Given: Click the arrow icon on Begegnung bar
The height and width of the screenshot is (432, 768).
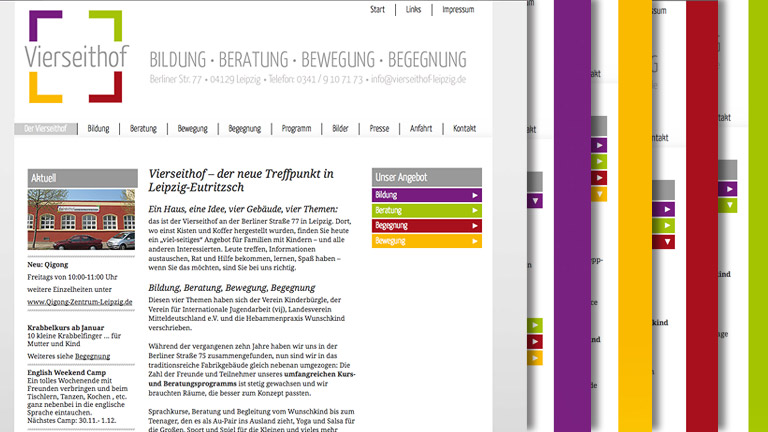Looking at the screenshot, I should coord(475,226).
